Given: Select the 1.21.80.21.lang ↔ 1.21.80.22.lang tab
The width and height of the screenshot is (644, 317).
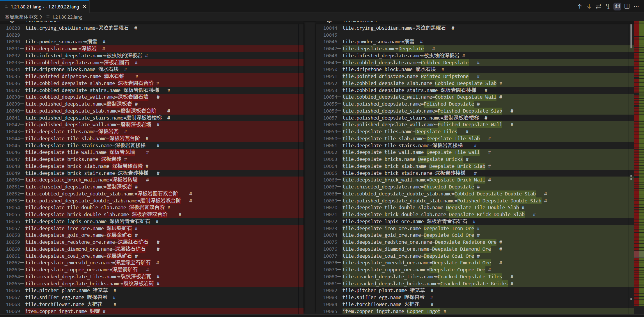Looking at the screenshot, I should tap(45, 7).
